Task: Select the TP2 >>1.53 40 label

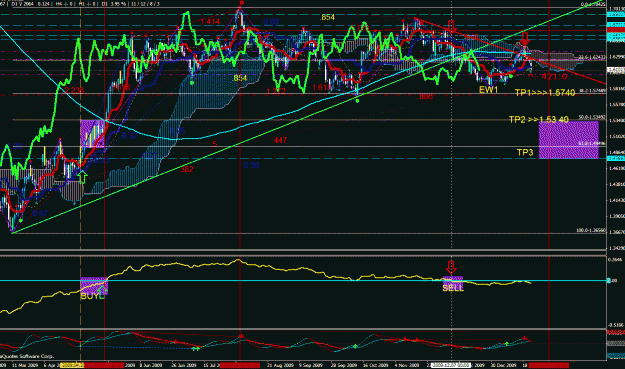Action: tap(539, 119)
